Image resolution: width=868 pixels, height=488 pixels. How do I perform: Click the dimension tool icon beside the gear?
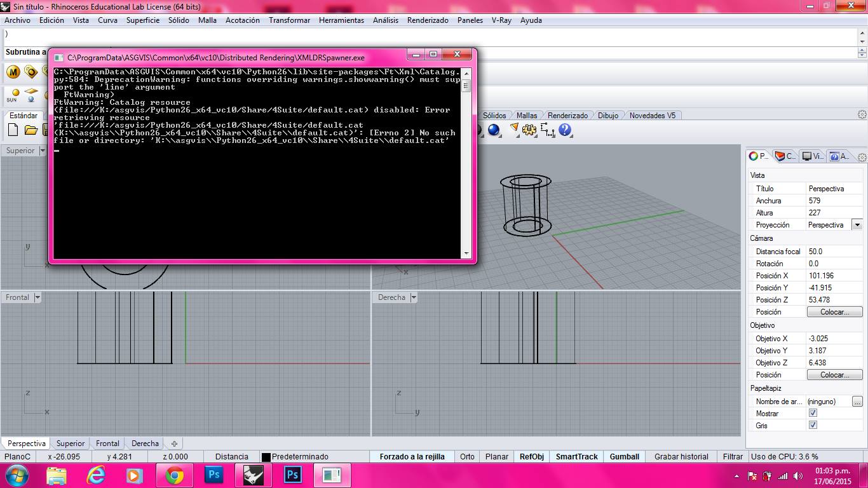(547, 130)
